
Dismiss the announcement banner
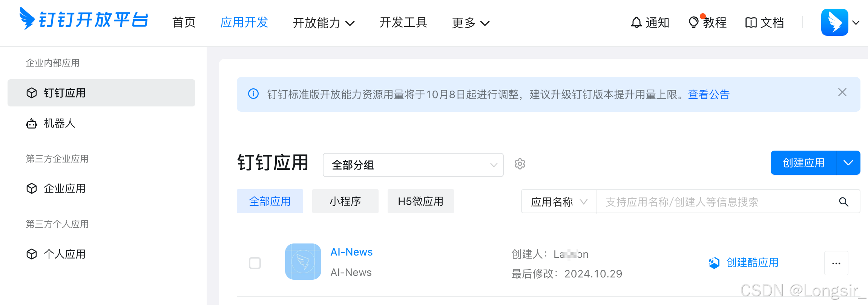pos(842,92)
